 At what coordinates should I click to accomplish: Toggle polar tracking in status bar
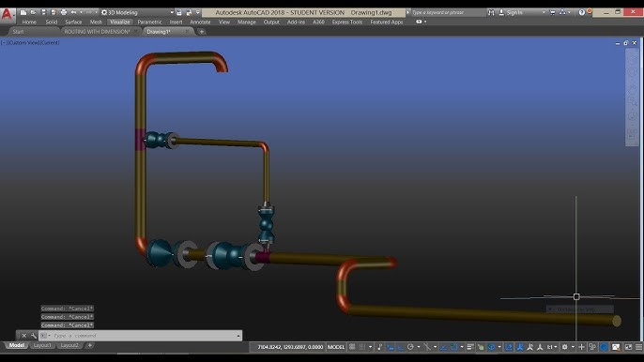(410, 347)
